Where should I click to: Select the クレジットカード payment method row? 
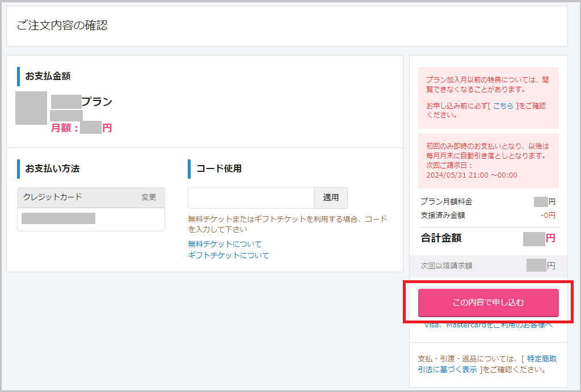91,197
